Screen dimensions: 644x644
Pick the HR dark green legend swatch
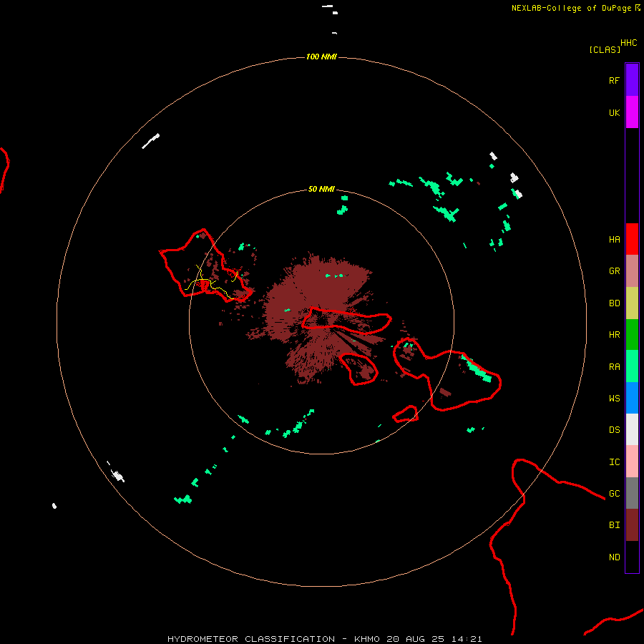[632, 335]
